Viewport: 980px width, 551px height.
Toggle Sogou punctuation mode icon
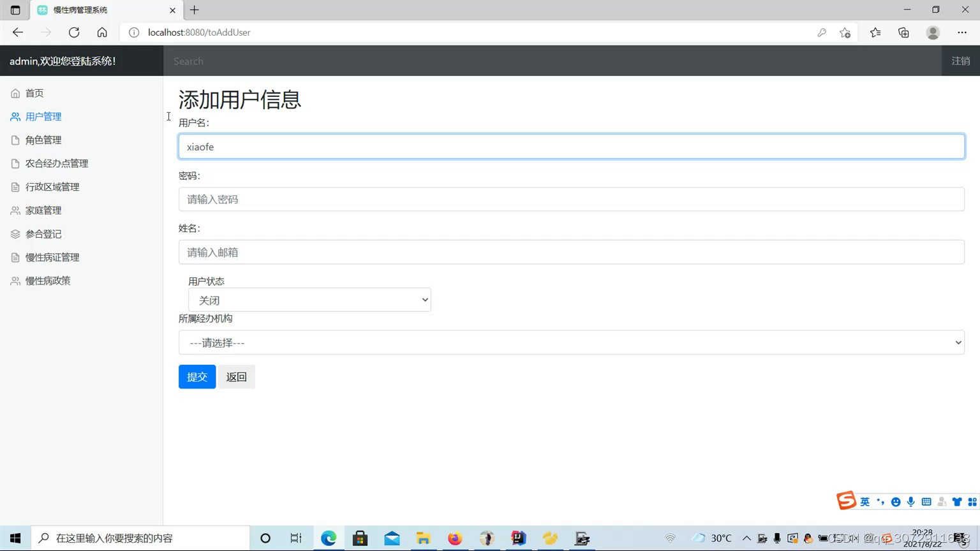click(880, 502)
